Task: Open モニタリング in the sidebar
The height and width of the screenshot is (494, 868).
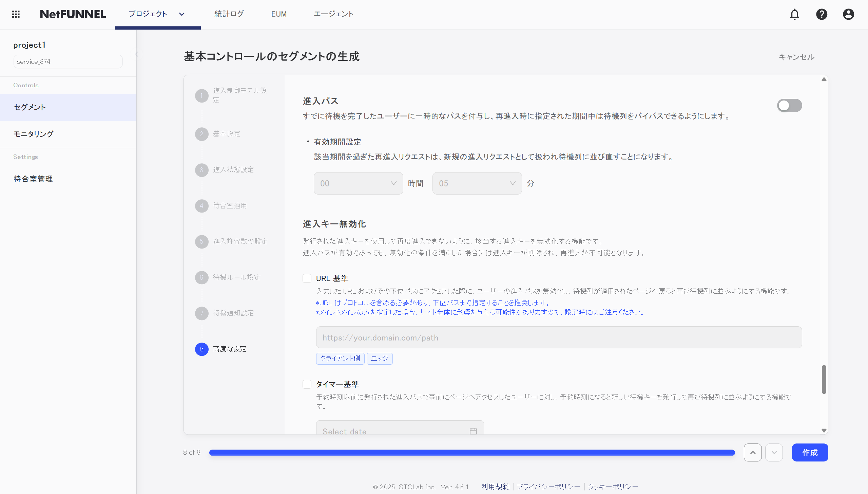Action: pos(33,134)
